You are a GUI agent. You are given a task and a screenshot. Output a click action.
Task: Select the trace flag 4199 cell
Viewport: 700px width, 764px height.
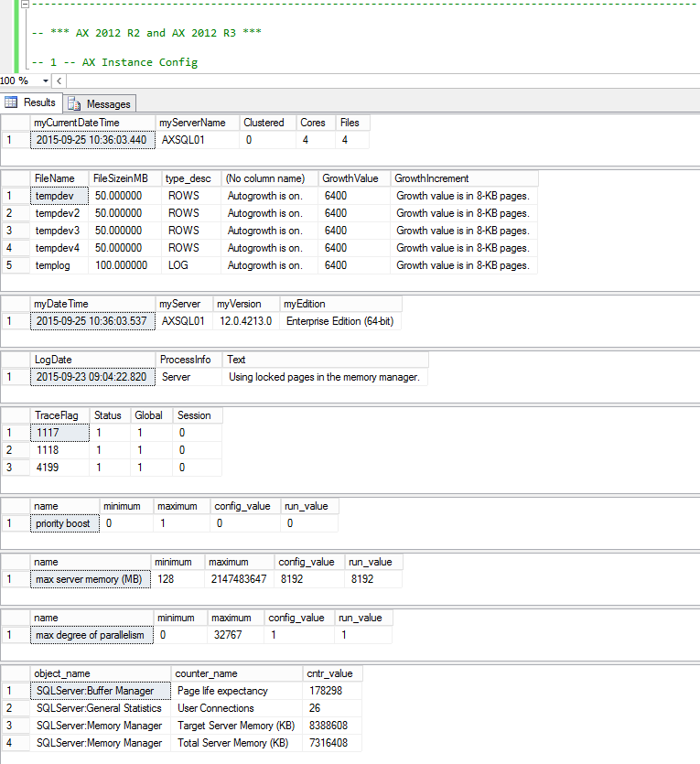point(59,468)
